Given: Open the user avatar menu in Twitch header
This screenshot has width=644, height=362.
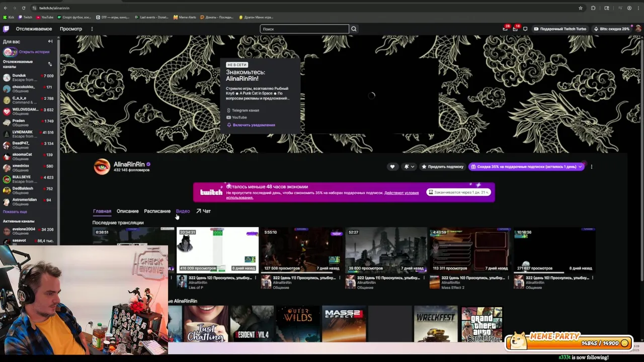Looking at the screenshot, I should point(638,29).
